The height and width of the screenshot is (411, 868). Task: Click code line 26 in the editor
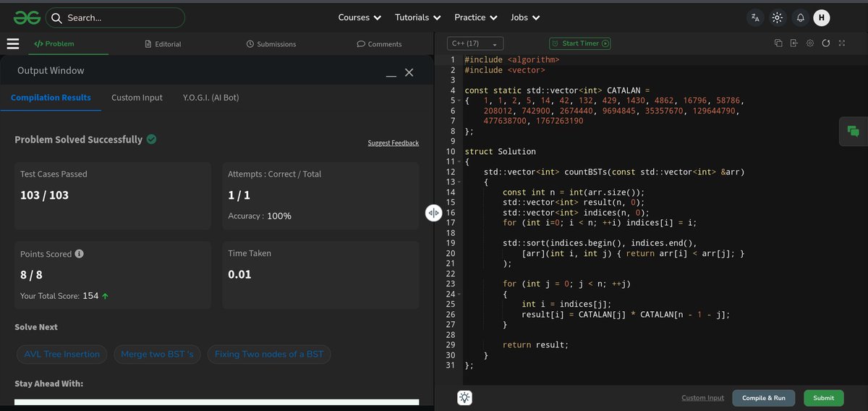tap(625, 315)
